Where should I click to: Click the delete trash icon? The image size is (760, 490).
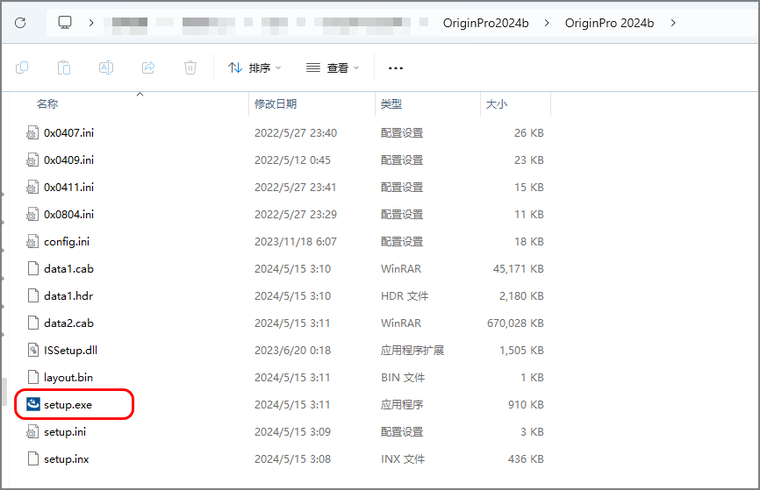(190, 68)
